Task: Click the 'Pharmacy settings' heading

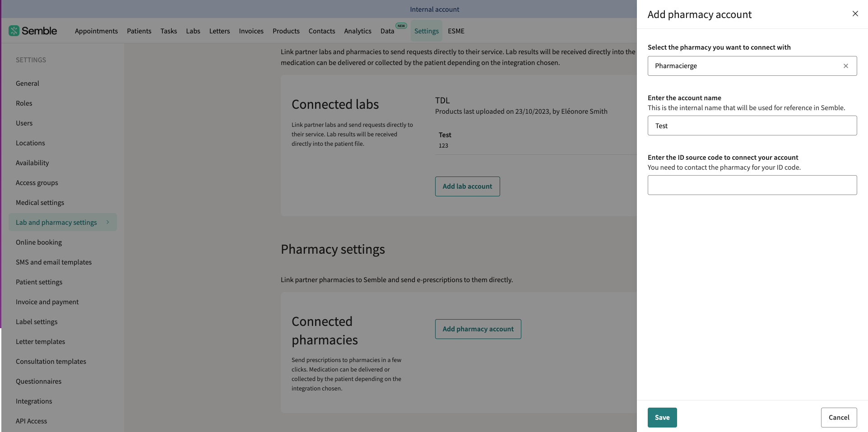Action: [x=333, y=249]
